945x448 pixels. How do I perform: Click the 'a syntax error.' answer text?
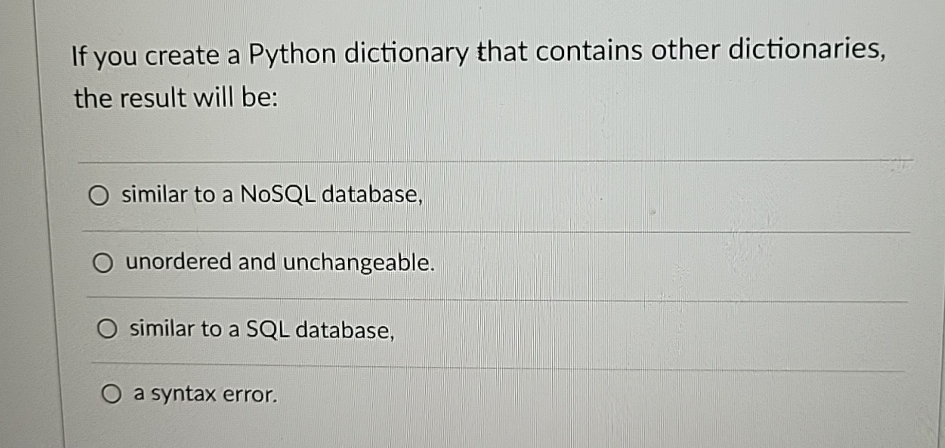(206, 394)
